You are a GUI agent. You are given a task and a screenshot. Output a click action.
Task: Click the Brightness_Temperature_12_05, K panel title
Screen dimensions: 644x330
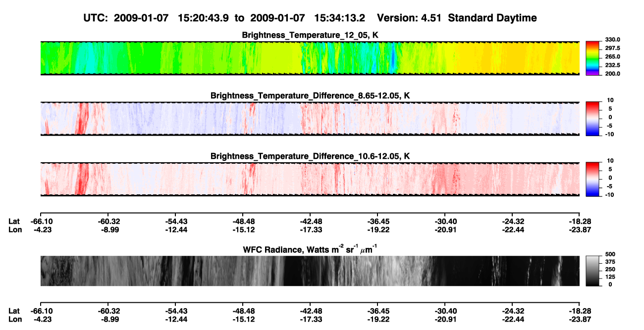(310, 35)
